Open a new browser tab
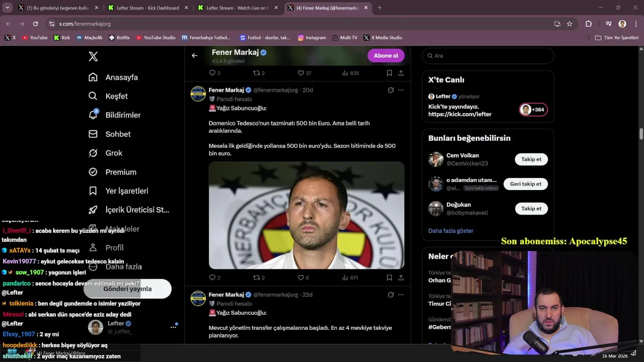644x362 pixels. pos(379,8)
